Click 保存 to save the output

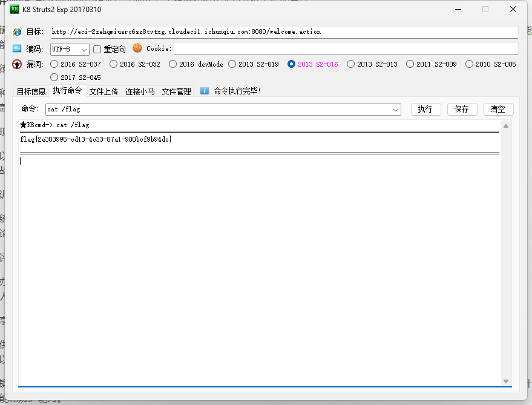(462, 109)
